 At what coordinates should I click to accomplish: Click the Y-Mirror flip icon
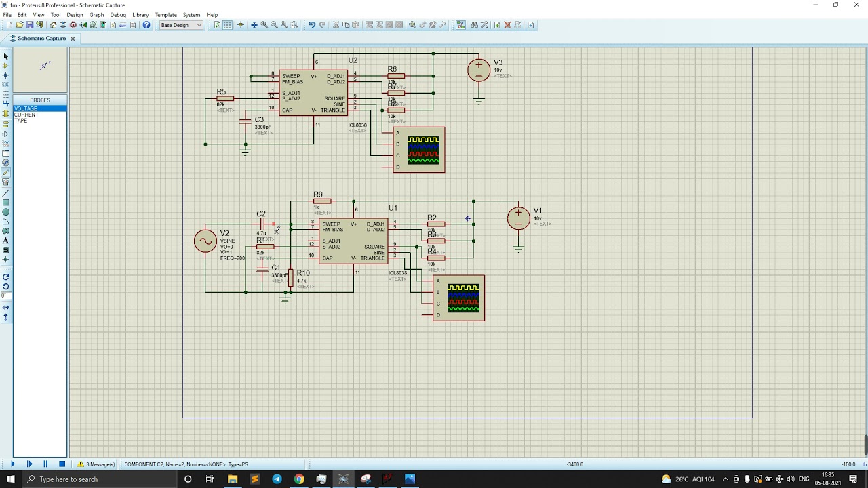[6, 317]
